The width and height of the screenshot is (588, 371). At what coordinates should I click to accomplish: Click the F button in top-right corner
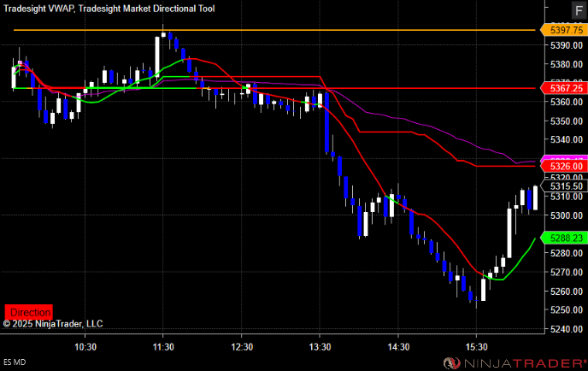(x=579, y=10)
